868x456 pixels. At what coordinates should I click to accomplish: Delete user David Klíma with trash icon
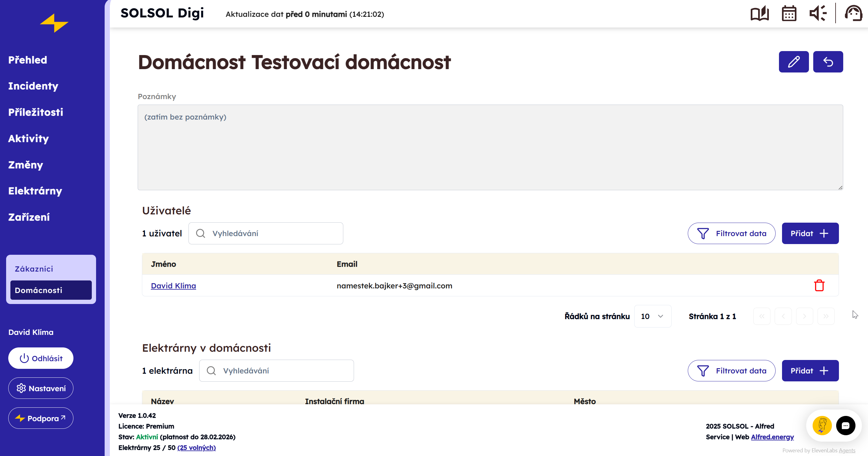(x=819, y=285)
